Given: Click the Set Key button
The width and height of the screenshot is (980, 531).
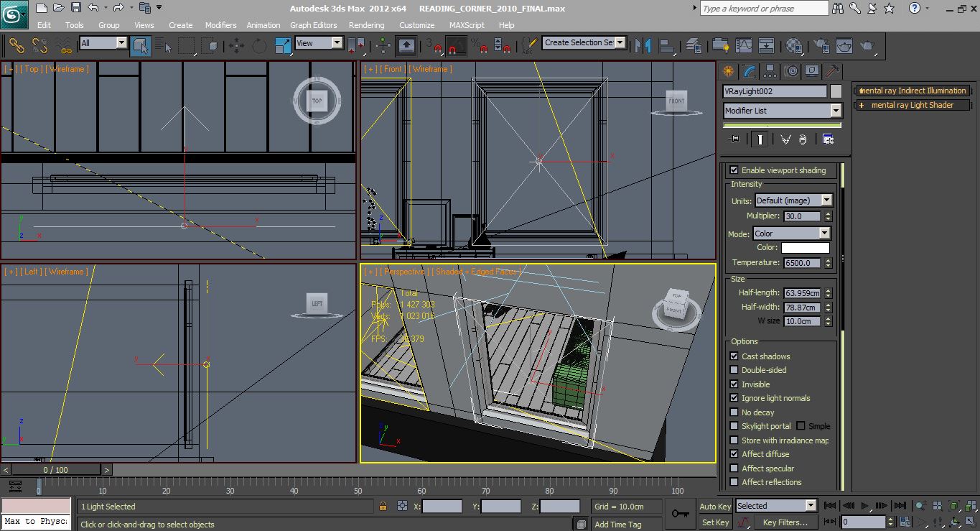Looking at the screenshot, I should pyautogui.click(x=715, y=522).
